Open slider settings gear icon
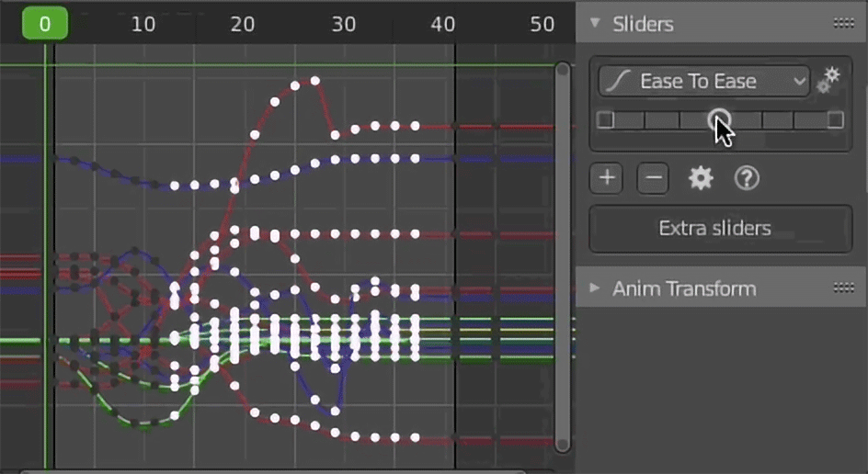Image resolution: width=868 pixels, height=474 pixels. (701, 178)
